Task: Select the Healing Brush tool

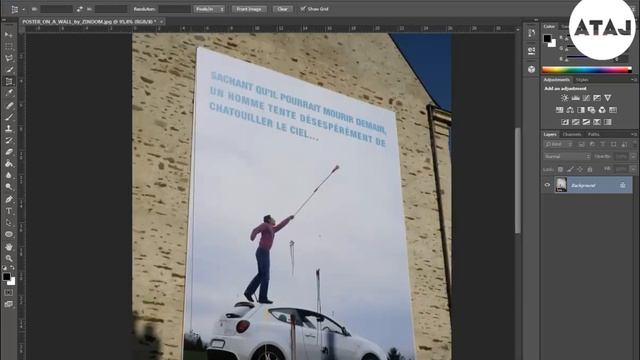Action: 9,105
